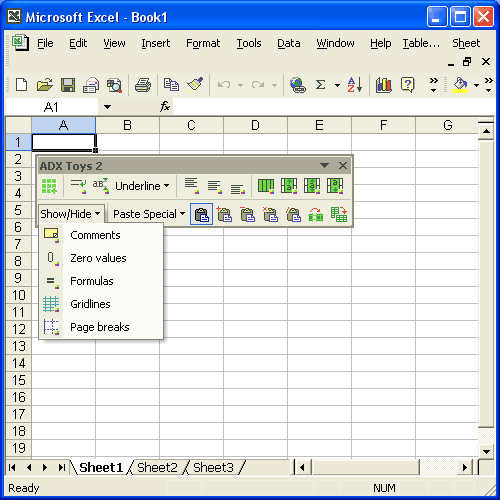Image resolution: width=500 pixels, height=500 pixels.
Task: Toggle Formulas display in Show/Hide menu
Action: point(101,281)
